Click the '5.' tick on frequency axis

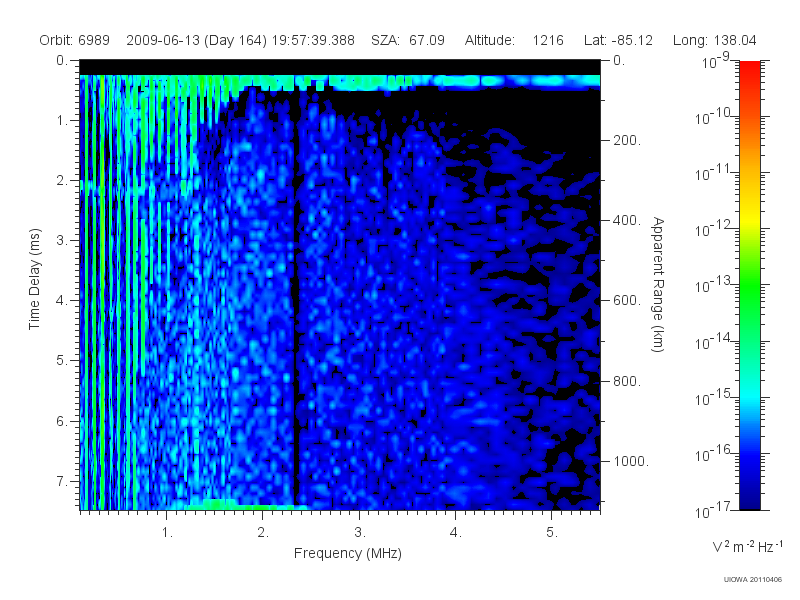click(x=552, y=533)
